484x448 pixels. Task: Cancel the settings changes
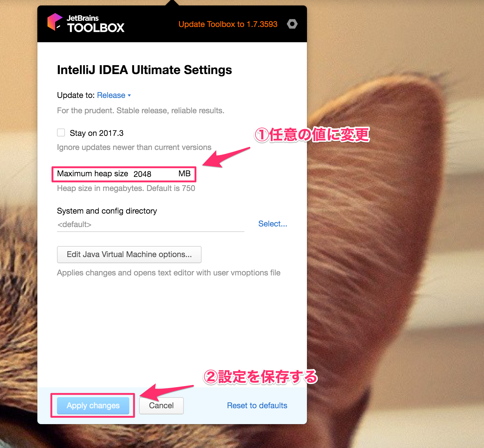pyautogui.click(x=161, y=405)
